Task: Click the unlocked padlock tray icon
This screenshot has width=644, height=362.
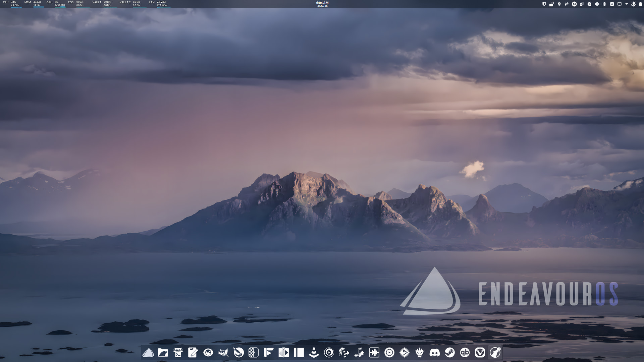Action: click(x=551, y=4)
